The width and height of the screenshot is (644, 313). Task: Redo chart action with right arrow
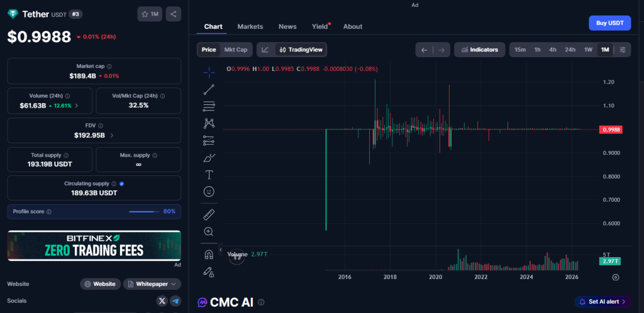point(441,50)
